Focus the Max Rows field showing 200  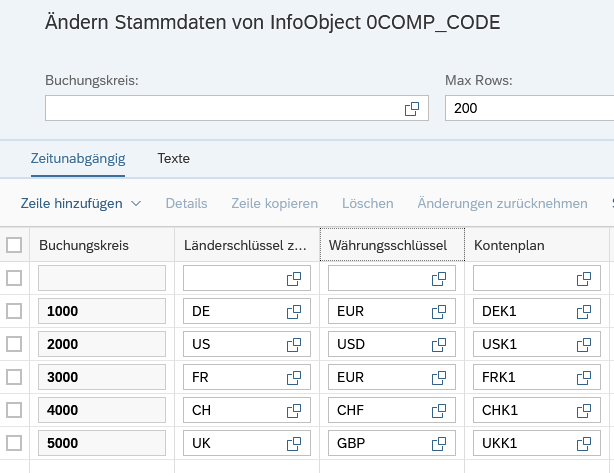pos(529,108)
